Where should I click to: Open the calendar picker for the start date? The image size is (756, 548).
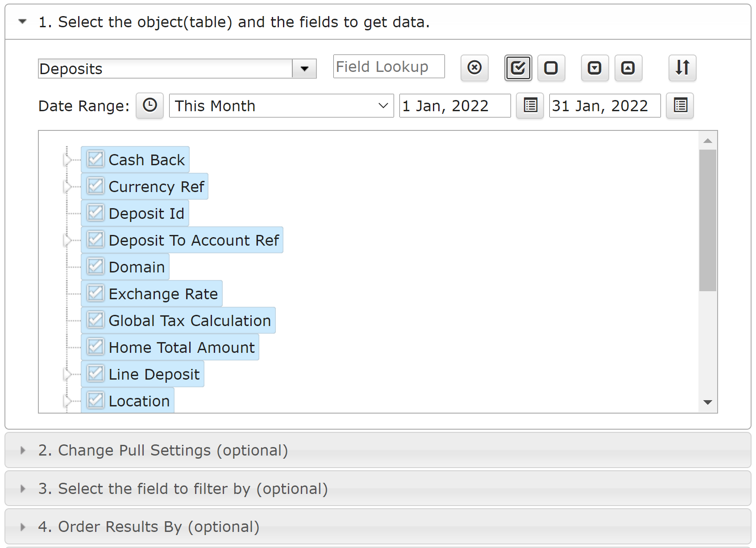[x=530, y=105]
